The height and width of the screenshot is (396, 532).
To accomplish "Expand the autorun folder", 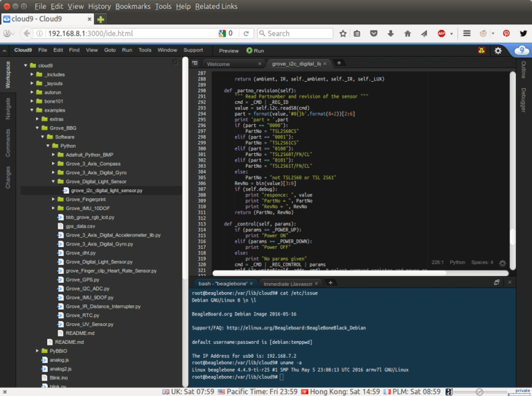I will 32,92.
